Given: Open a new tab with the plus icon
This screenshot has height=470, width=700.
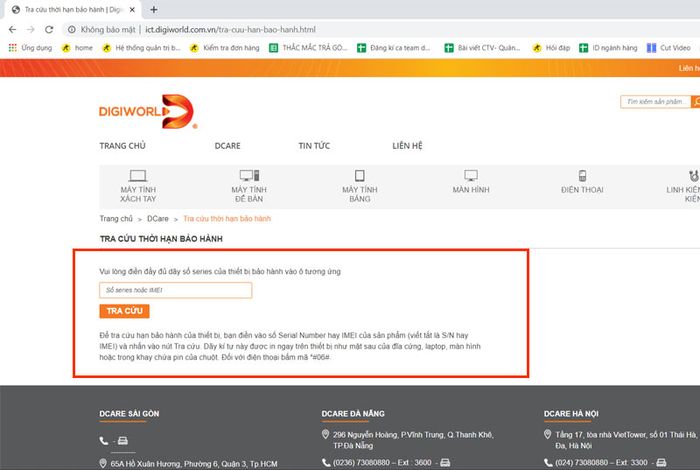Looking at the screenshot, I should [x=154, y=9].
